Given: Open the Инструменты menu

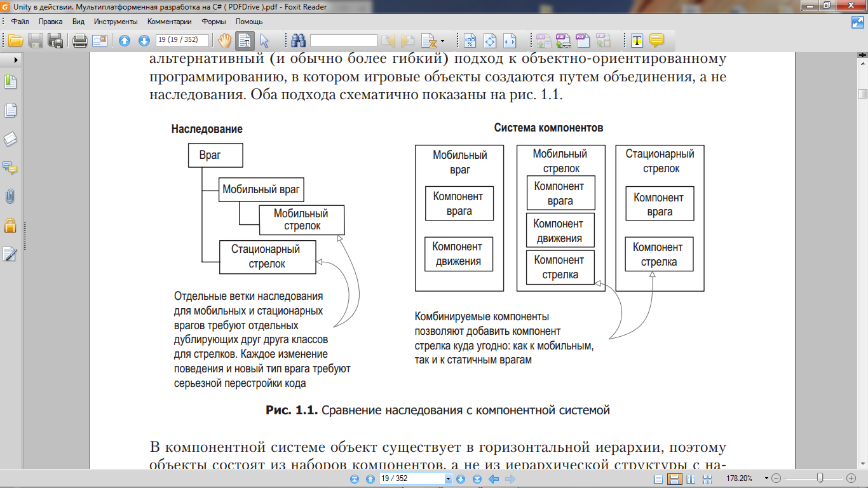Looking at the screenshot, I should (x=116, y=21).
